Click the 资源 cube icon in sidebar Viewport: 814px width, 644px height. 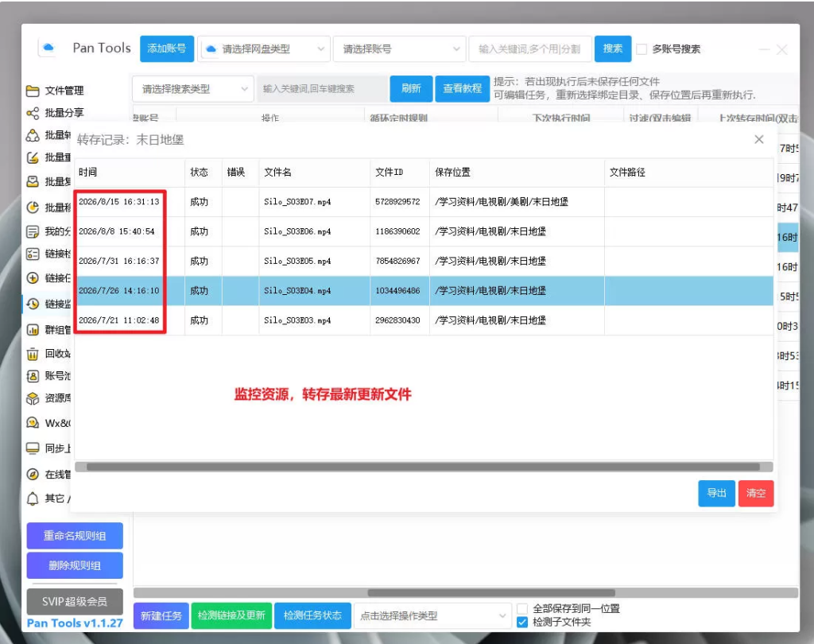33,398
